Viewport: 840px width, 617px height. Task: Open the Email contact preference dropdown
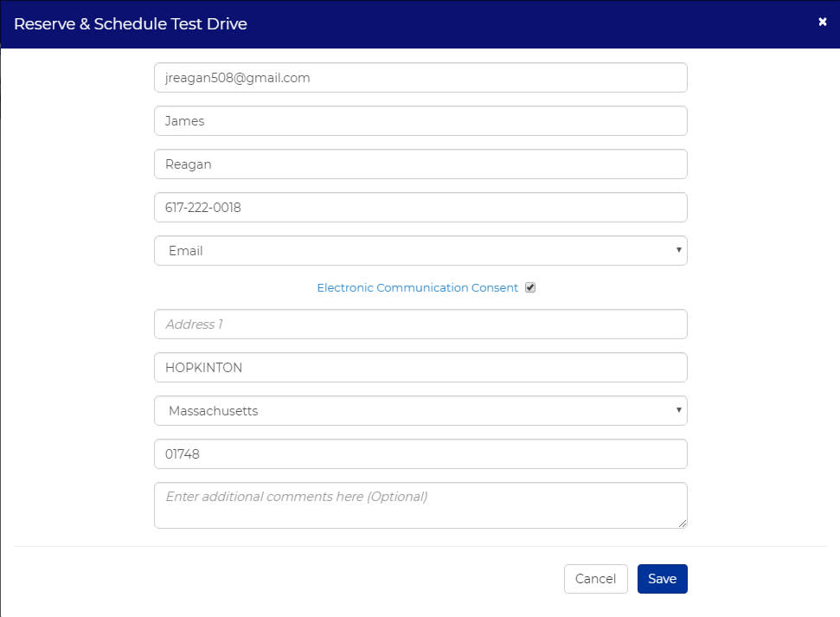coord(420,251)
